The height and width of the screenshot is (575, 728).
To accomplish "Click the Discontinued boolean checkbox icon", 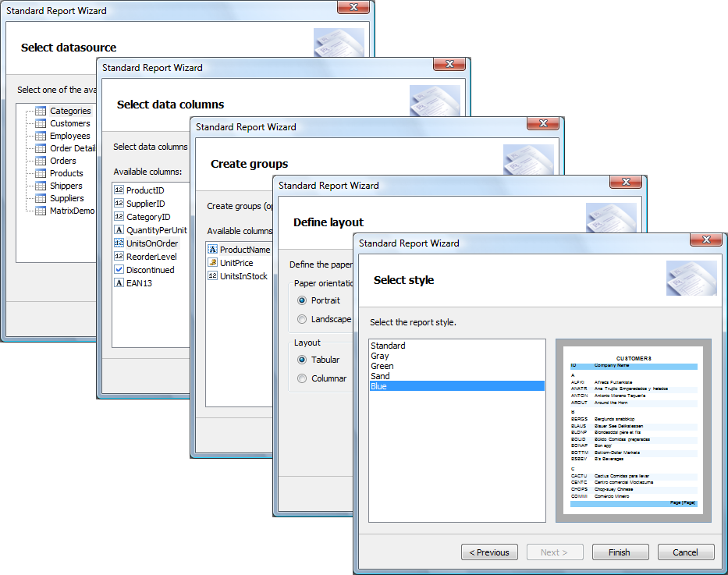I will 119,270.
